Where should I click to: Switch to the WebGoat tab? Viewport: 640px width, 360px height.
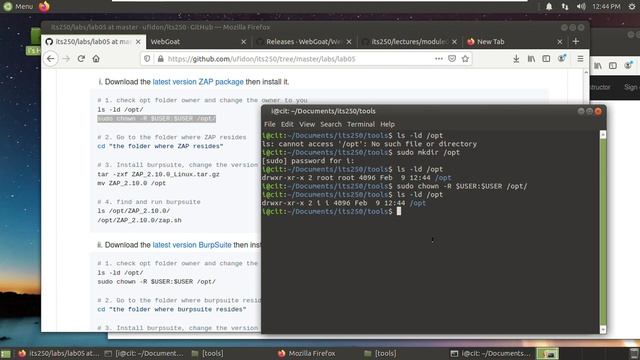click(x=198, y=42)
